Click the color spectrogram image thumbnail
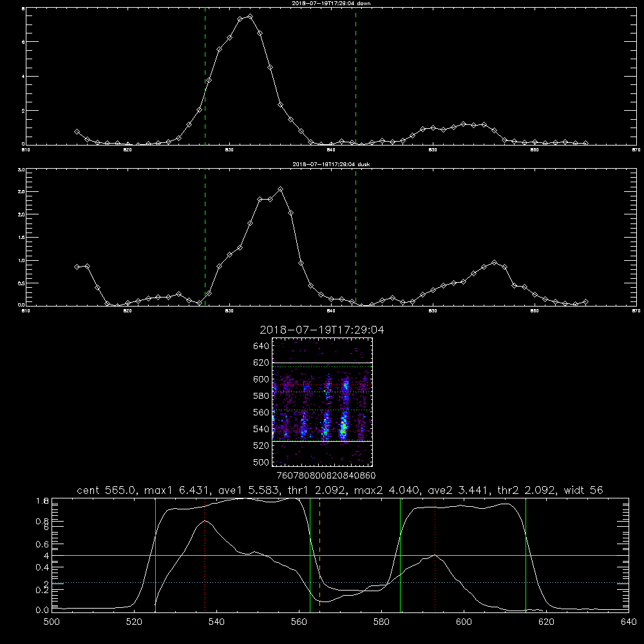 pyautogui.click(x=322, y=402)
